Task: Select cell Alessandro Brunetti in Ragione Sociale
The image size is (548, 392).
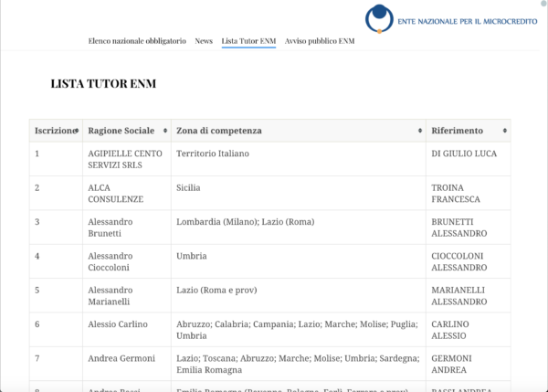Action: 127,228
